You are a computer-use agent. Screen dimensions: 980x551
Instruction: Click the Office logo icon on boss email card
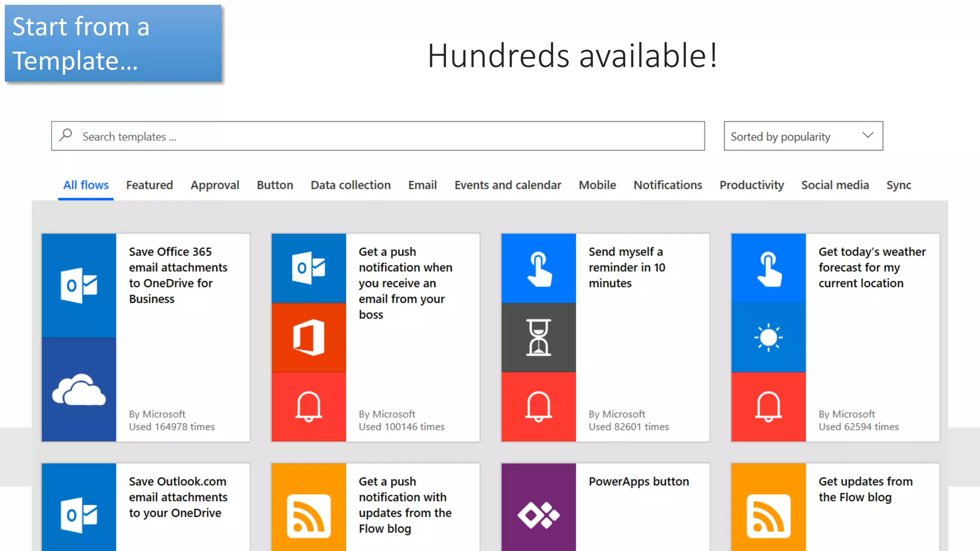click(x=309, y=338)
